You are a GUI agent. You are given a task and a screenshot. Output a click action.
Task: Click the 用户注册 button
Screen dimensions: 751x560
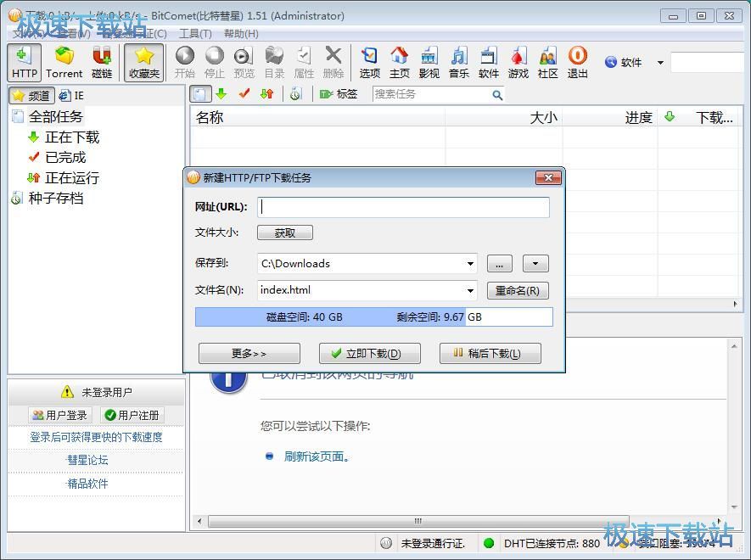click(x=132, y=415)
